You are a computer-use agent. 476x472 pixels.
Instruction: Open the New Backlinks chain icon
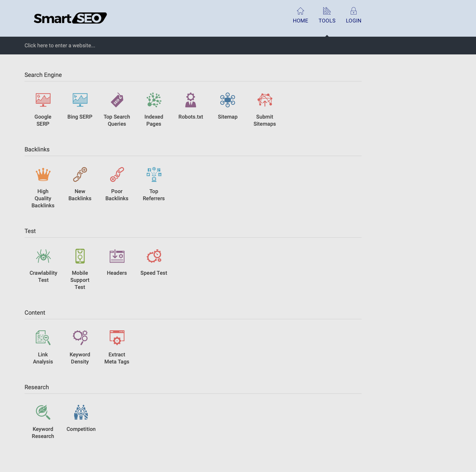(x=80, y=174)
